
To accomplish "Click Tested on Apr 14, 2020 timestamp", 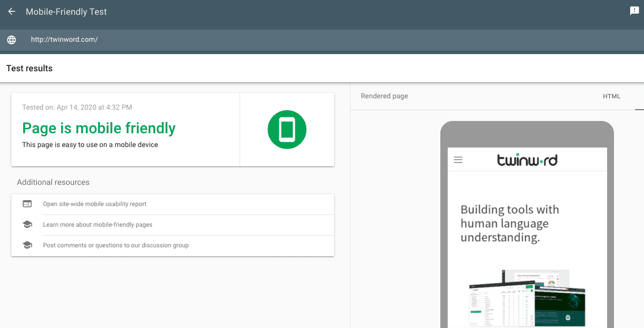I will (77, 107).
